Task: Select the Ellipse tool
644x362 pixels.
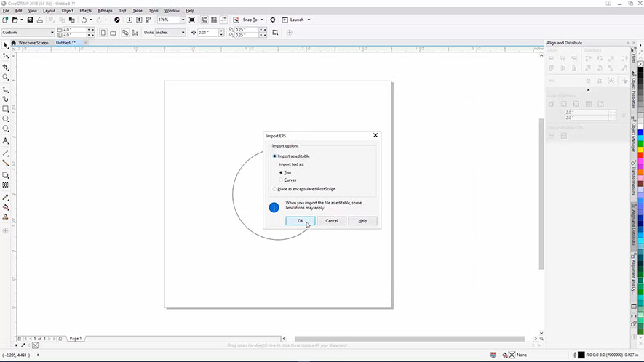Action: [6, 118]
